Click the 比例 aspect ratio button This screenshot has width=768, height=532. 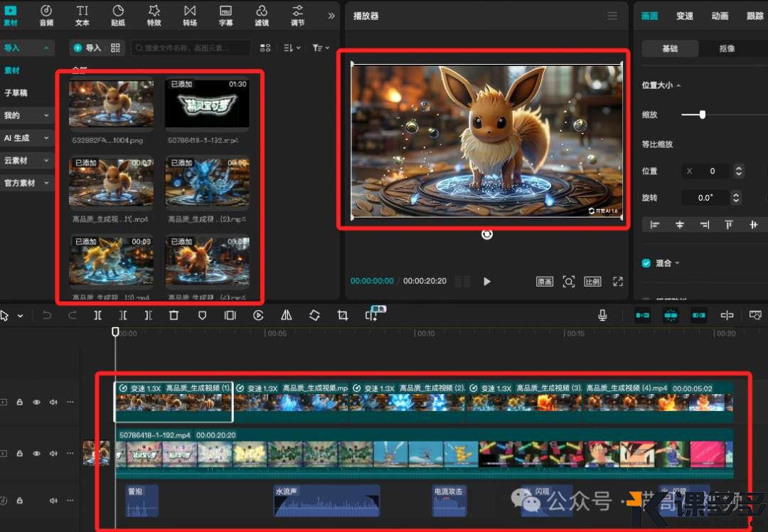pyautogui.click(x=592, y=282)
